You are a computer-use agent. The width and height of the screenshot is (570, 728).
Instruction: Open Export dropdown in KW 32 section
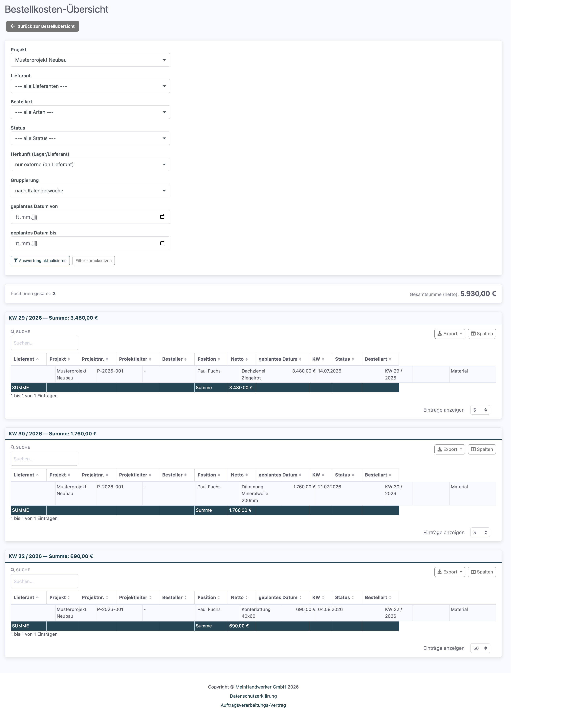point(449,572)
